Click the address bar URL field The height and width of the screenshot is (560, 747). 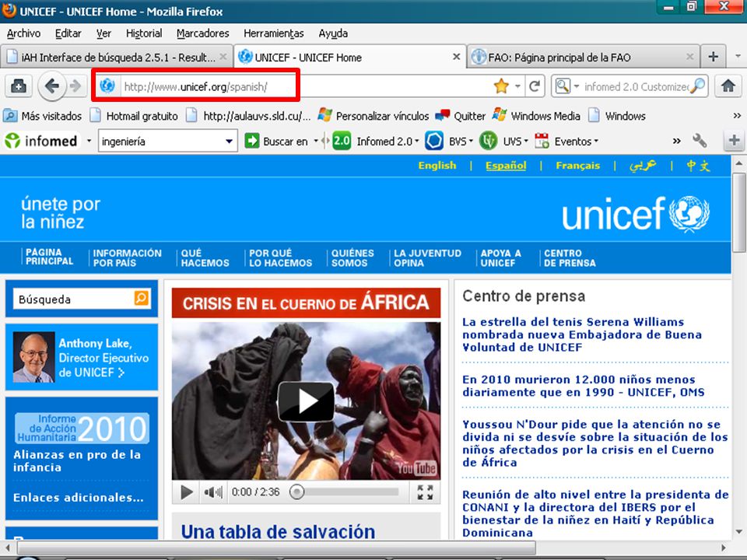(305, 86)
